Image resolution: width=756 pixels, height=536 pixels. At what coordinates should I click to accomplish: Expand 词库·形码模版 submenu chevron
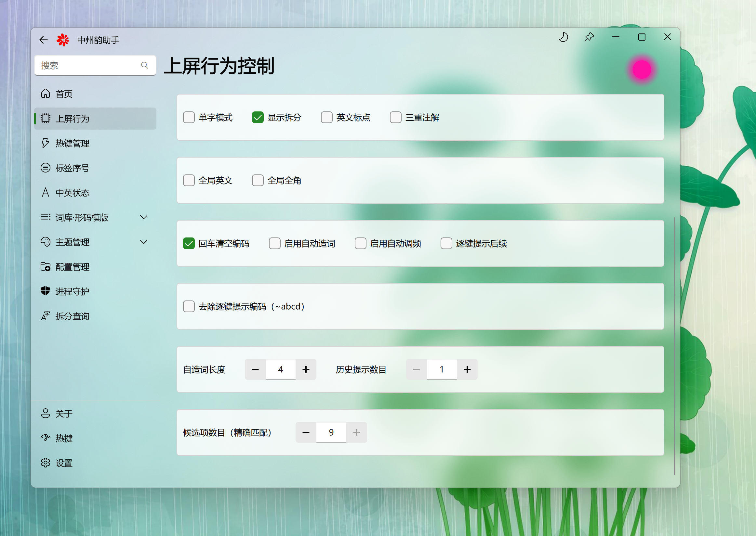(144, 217)
